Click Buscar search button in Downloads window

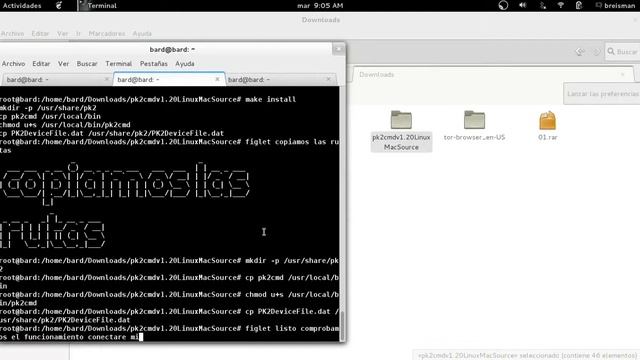point(622,52)
